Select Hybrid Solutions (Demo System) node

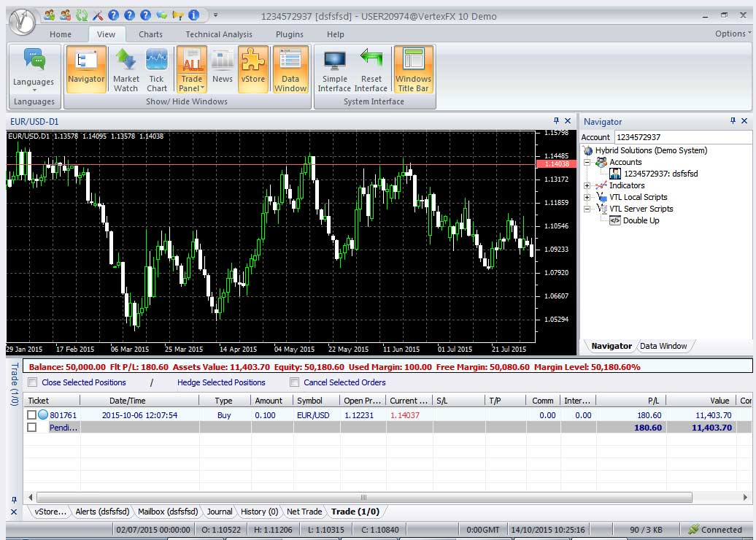(651, 150)
